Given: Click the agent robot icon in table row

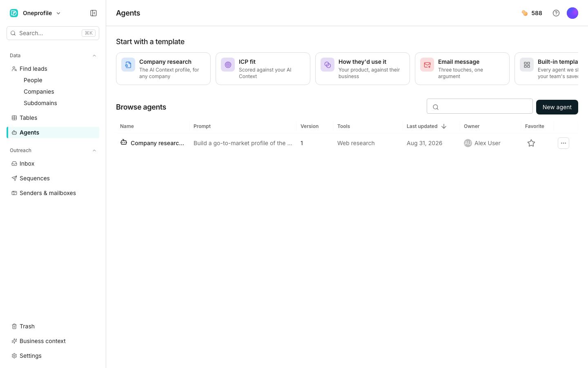Looking at the screenshot, I should click(124, 142).
